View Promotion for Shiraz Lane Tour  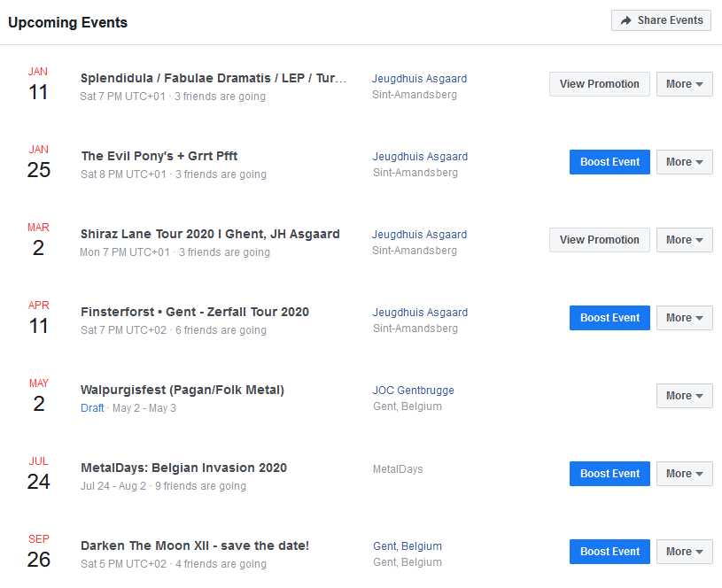coord(599,240)
